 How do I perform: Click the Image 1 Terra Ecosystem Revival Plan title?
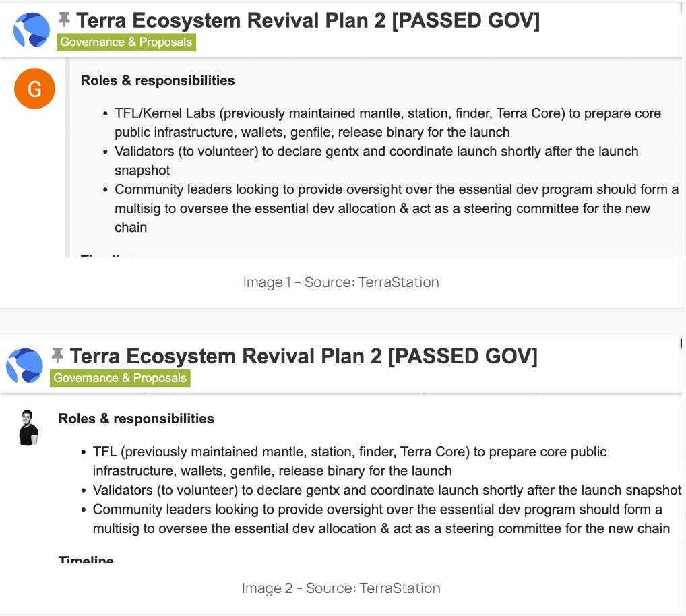308,21
